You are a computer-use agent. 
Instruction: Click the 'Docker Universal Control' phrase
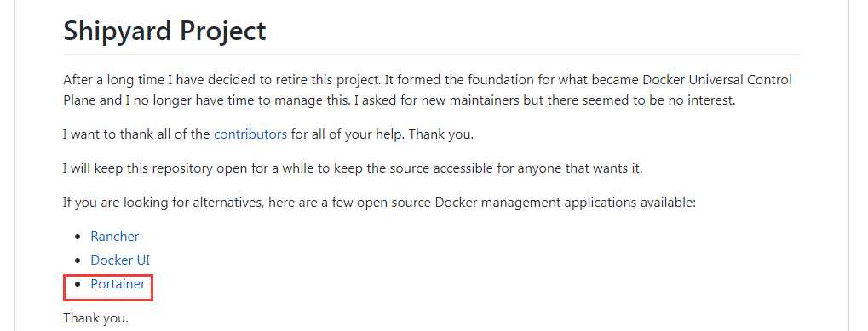(x=717, y=80)
